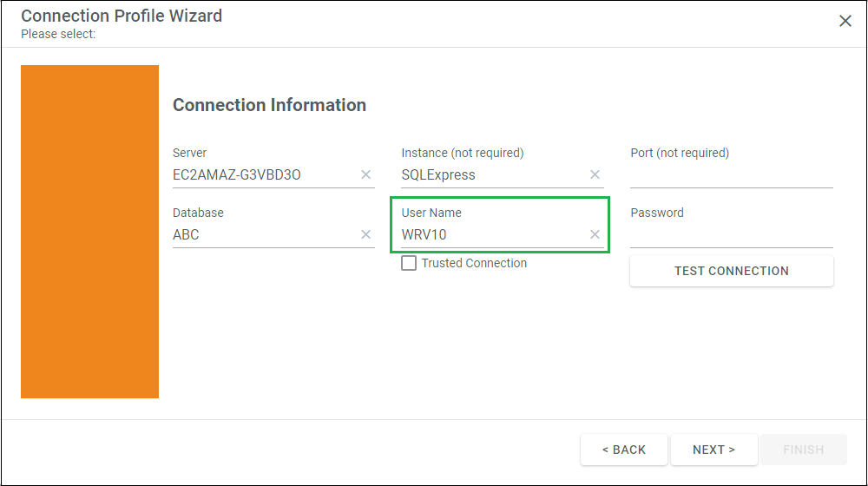This screenshot has height=486, width=868.
Task: Go back with the < BACK button
Action: point(624,450)
